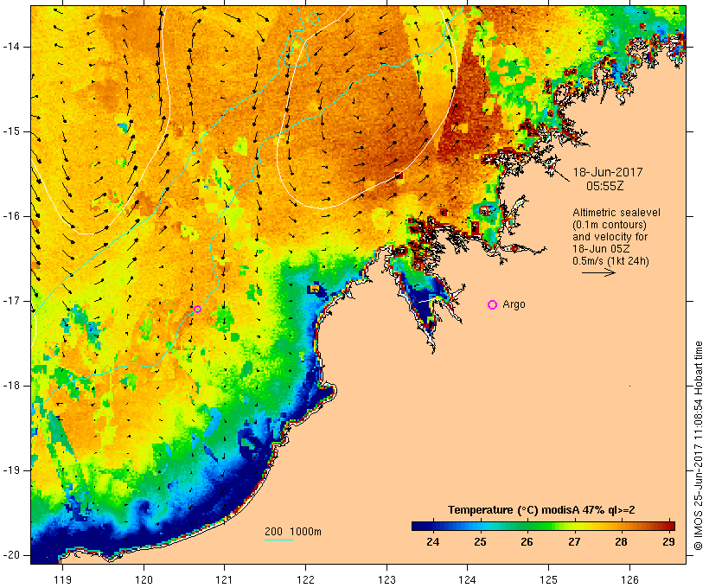Screen dimensions: 709x588
Task: Click the latitude label '-16'
Action: 11,216
